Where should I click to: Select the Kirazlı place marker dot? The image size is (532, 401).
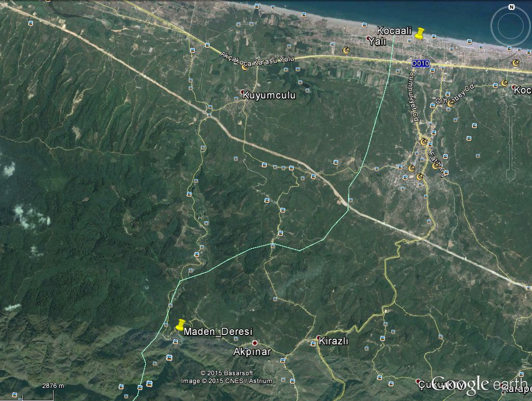318,338
